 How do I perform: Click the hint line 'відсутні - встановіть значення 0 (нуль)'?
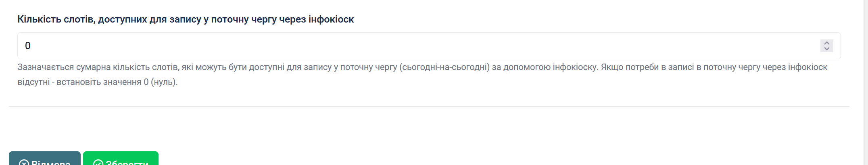[x=98, y=82]
